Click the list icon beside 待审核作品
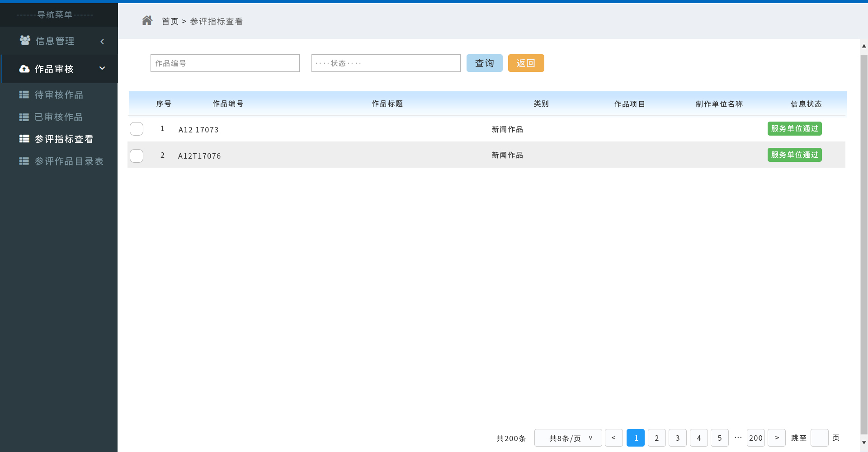 tap(24, 94)
